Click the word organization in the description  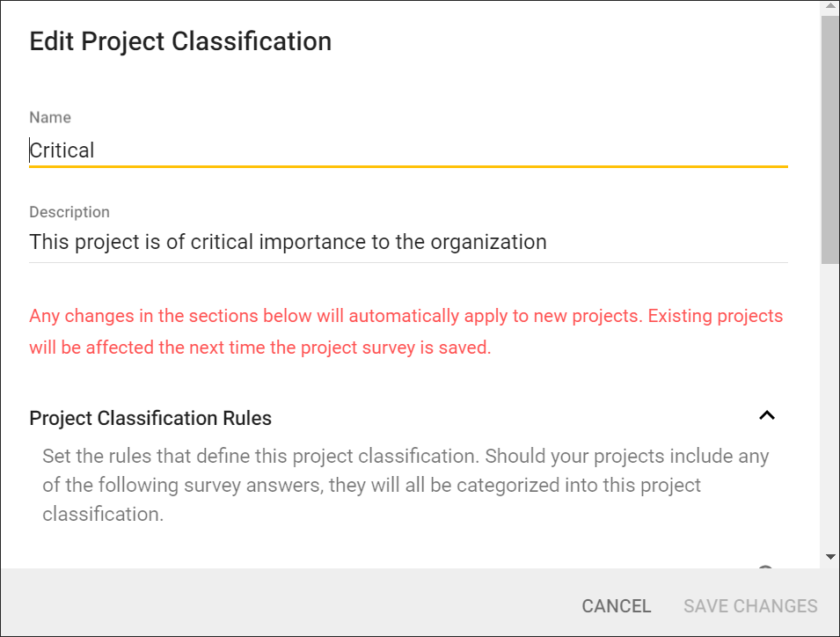point(488,242)
